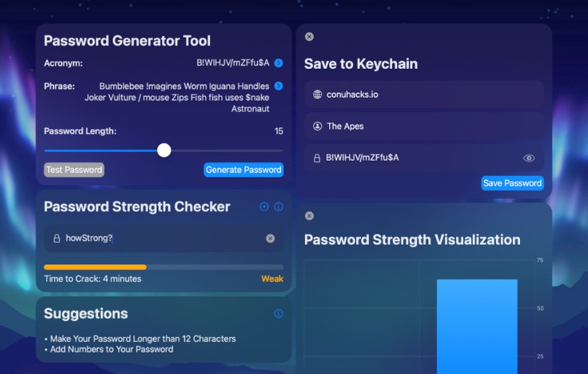Click the Save Password button
Image resolution: width=588 pixels, height=374 pixels.
512,183
